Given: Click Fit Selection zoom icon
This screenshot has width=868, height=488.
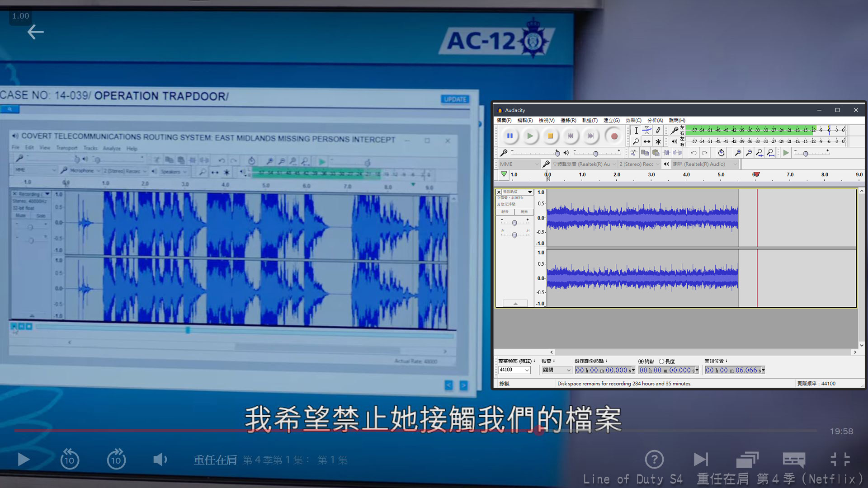Looking at the screenshot, I should 759,153.
